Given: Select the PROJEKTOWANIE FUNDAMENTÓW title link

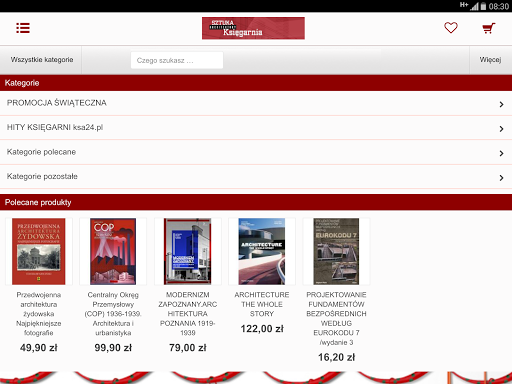Looking at the screenshot, I should (x=336, y=318).
